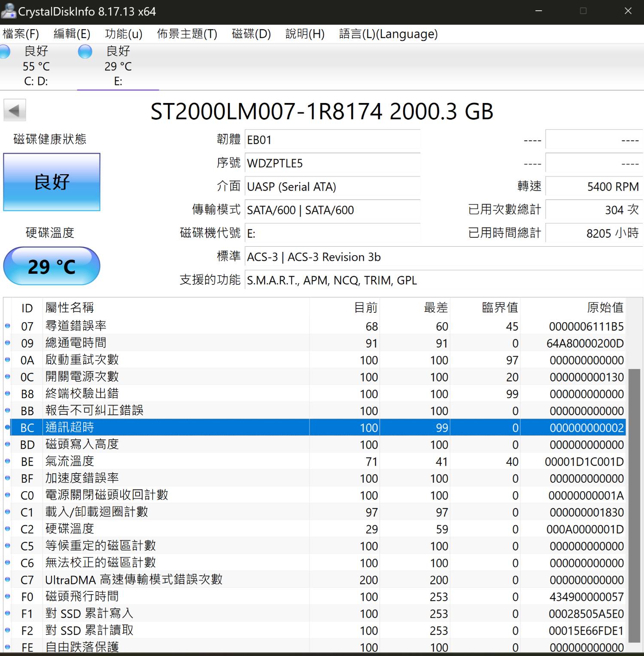Image resolution: width=644 pixels, height=656 pixels.
Task: Click raw value 00015E66FDE1 of 對 SSD 累計讀取
Action: (586, 631)
